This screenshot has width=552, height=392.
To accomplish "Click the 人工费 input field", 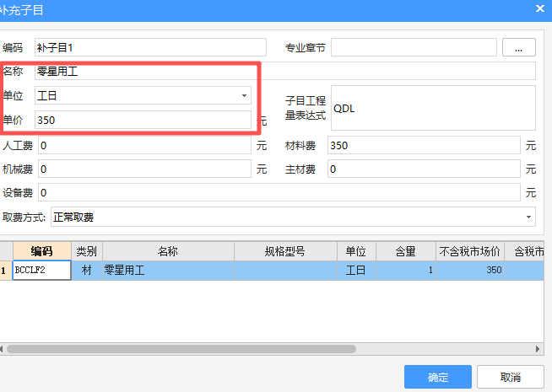I will [x=144, y=145].
